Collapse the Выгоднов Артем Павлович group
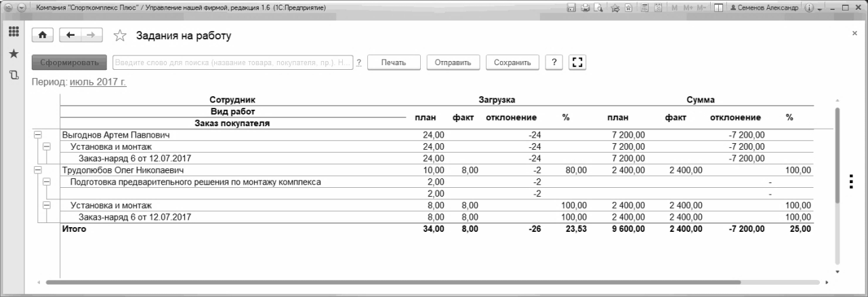868x297 pixels. click(37, 135)
